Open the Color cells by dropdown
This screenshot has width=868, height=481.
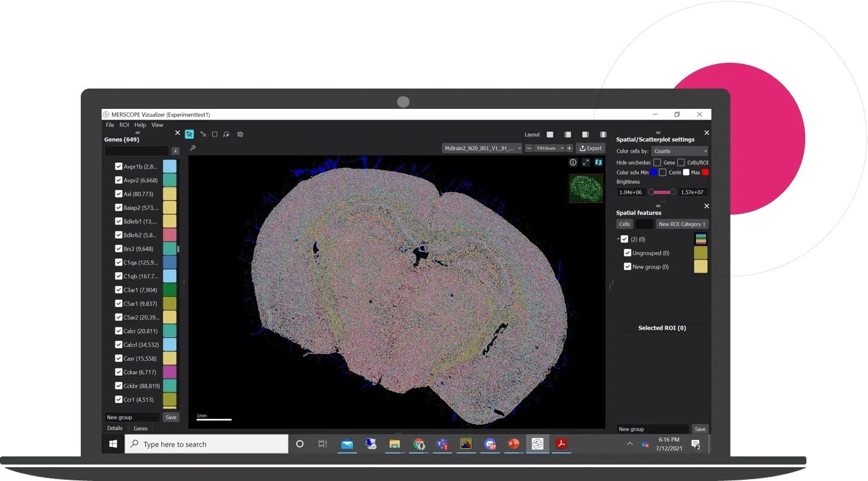(x=680, y=151)
